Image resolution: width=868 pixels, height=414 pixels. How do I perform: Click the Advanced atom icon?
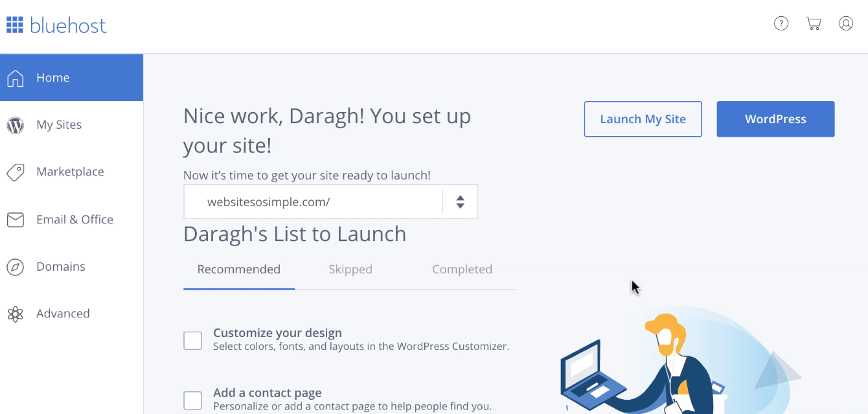coord(16,314)
